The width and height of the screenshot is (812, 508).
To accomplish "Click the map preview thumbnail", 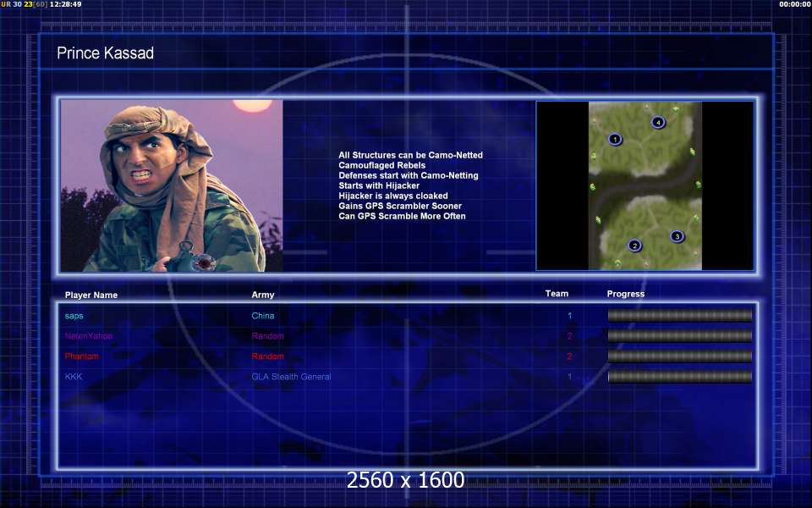I will click(645, 185).
